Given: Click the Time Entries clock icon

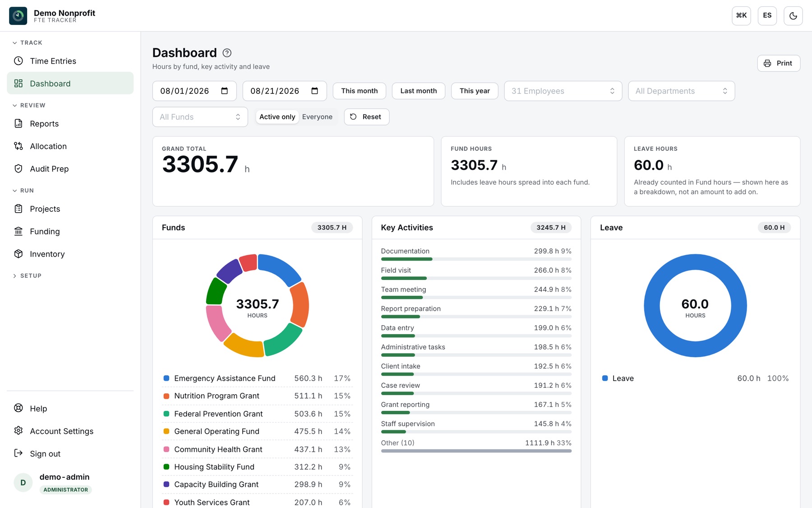Looking at the screenshot, I should [18, 61].
